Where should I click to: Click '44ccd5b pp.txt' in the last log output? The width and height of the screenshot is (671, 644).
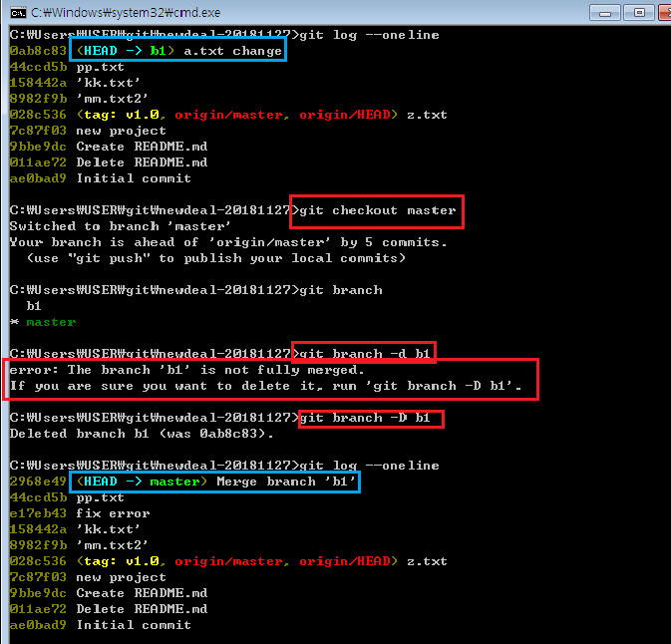(67, 497)
